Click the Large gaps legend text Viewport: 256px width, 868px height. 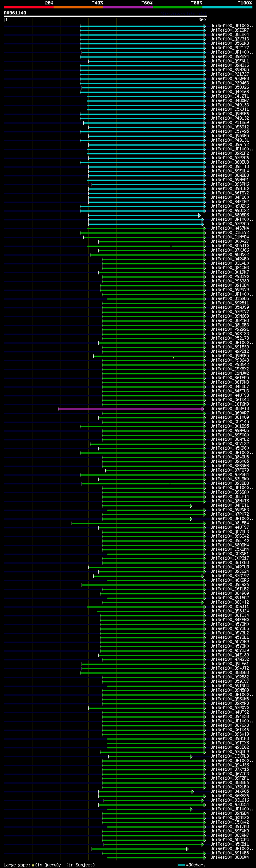[x=49, y=865]
